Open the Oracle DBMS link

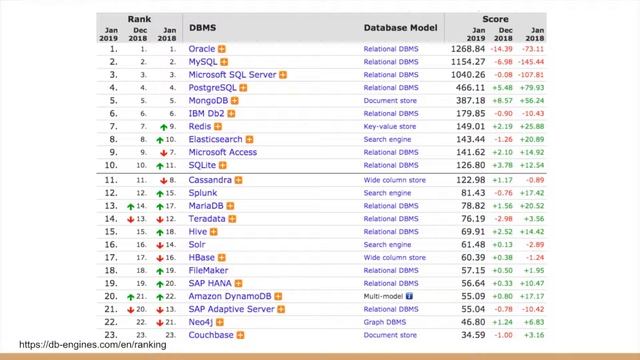tap(202, 49)
